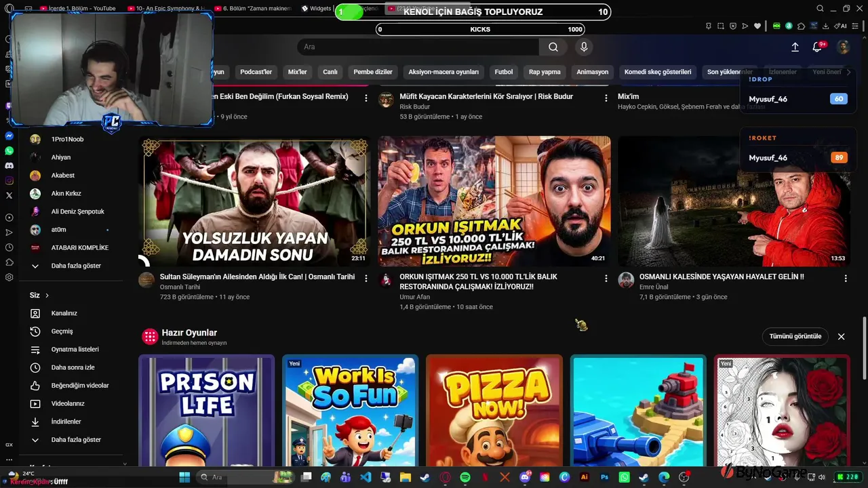Open the upload/create video icon
Viewport: 868px width, 488px height.
[x=795, y=47]
